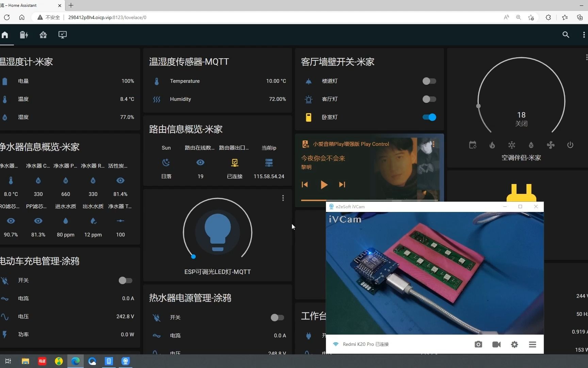Open the overflow menu on 小爱音箱Play card
This screenshot has width=588, height=368.
434,144
